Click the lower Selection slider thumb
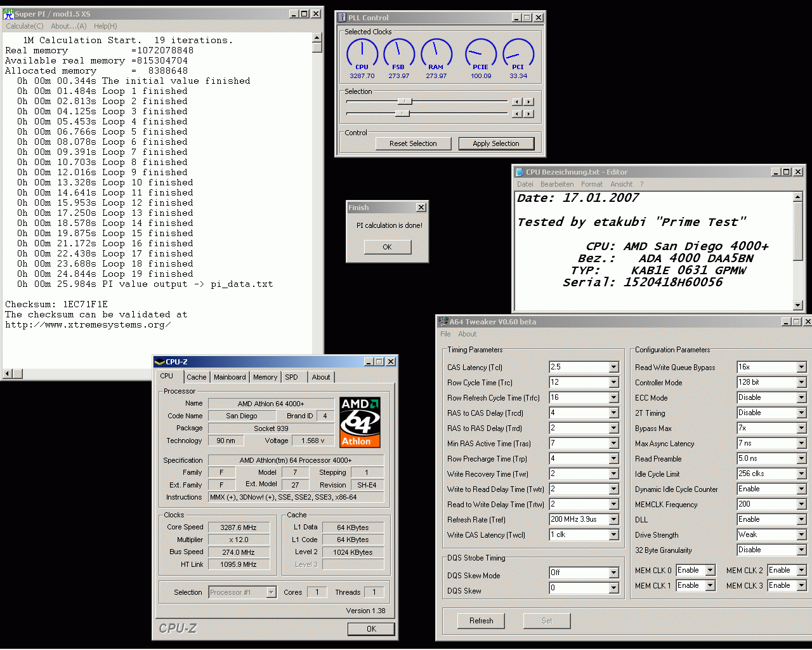This screenshot has height=650, width=812. click(x=402, y=114)
